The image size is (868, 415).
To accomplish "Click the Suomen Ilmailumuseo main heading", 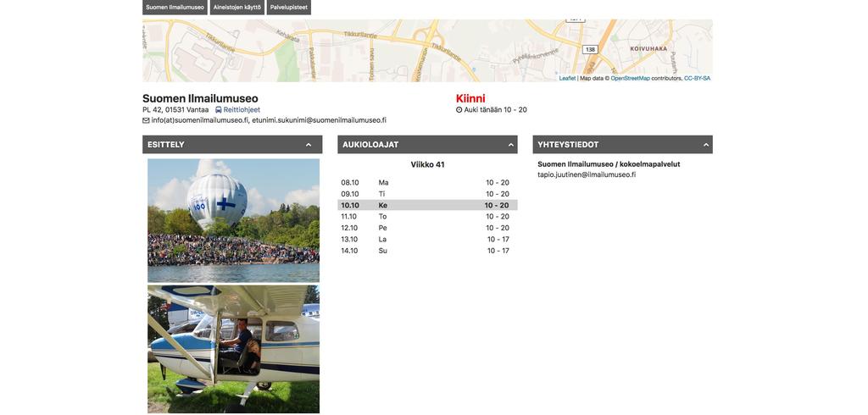I will [x=200, y=98].
